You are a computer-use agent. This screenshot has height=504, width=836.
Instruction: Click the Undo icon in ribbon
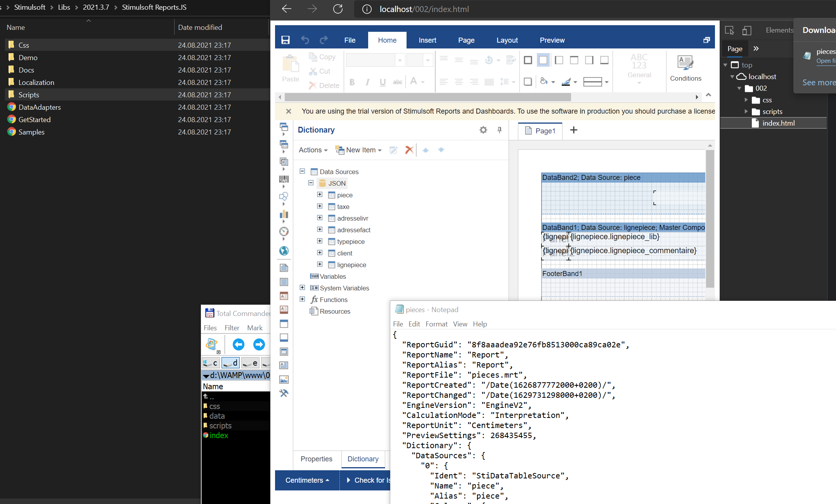click(x=305, y=40)
